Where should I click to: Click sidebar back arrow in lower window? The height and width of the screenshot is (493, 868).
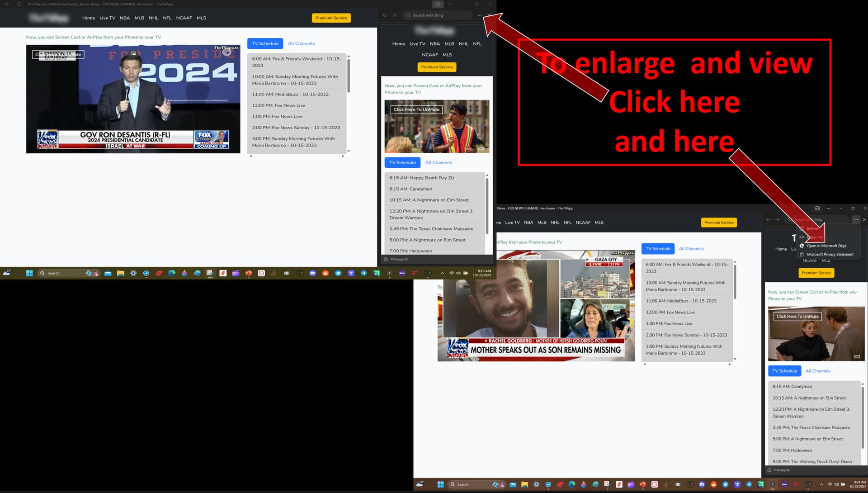pos(768,219)
